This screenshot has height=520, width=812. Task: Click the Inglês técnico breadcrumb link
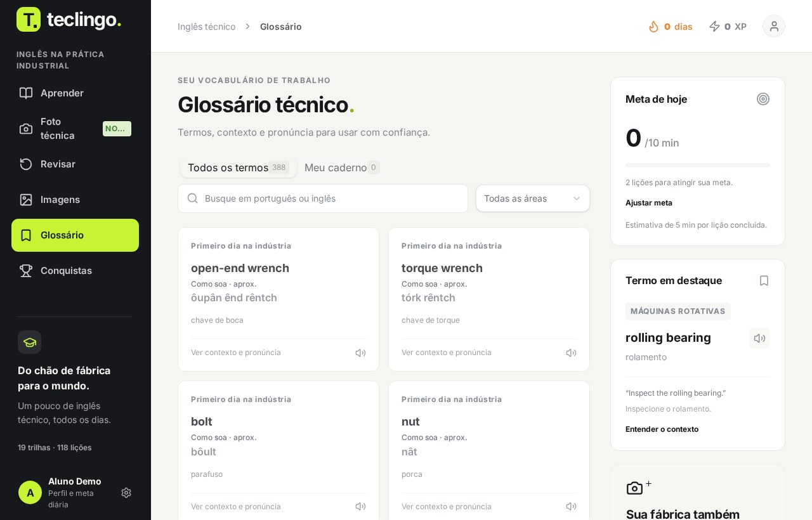[206, 27]
